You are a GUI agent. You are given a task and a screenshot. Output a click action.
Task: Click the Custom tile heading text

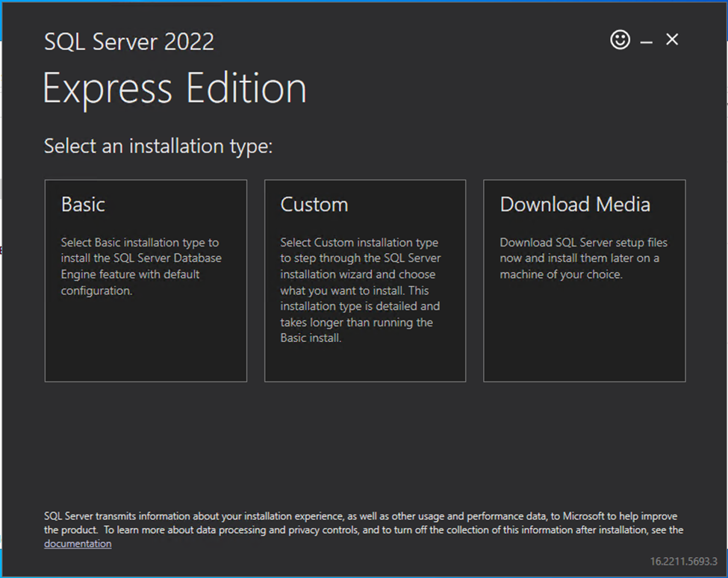tap(314, 205)
